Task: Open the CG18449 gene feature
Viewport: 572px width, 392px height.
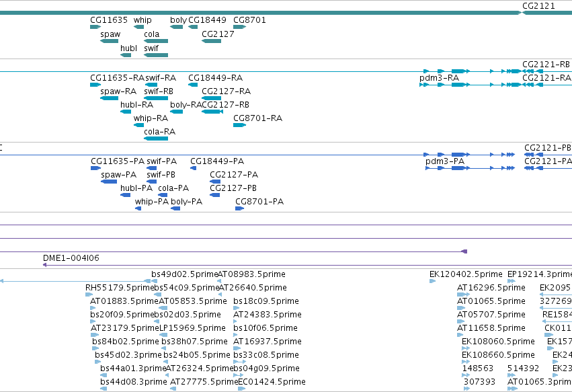Action: (193, 27)
